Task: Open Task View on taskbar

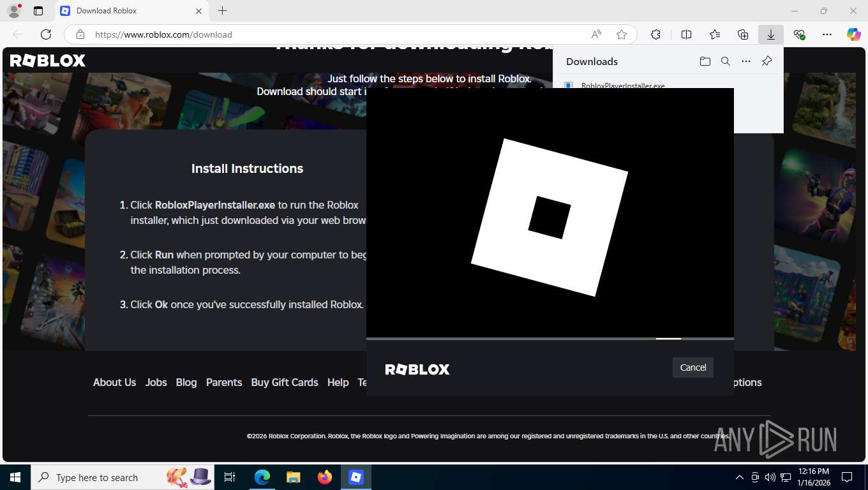Action: tap(230, 477)
